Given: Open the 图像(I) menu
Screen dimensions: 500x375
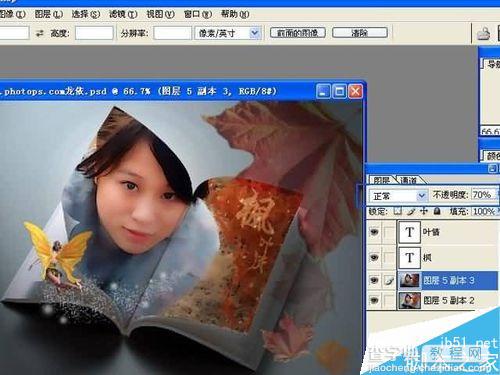Looking at the screenshot, I should tap(12, 14).
